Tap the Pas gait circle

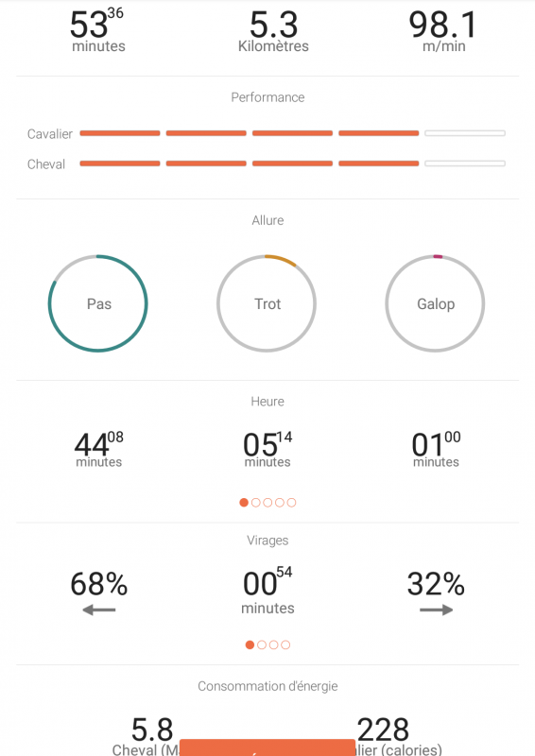pos(98,303)
